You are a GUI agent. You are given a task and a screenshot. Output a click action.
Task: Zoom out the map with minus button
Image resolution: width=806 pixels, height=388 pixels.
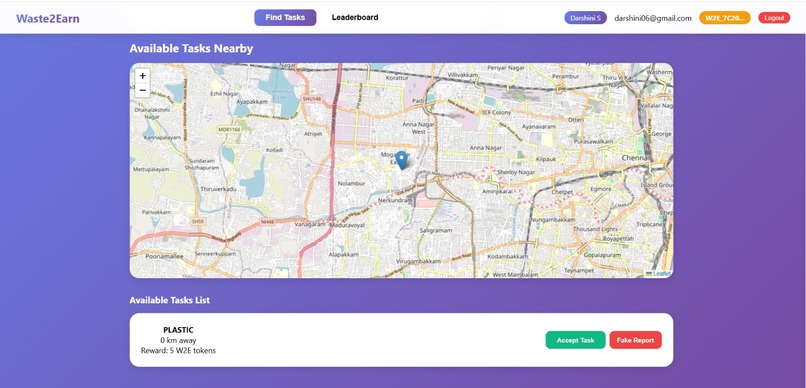(x=142, y=90)
